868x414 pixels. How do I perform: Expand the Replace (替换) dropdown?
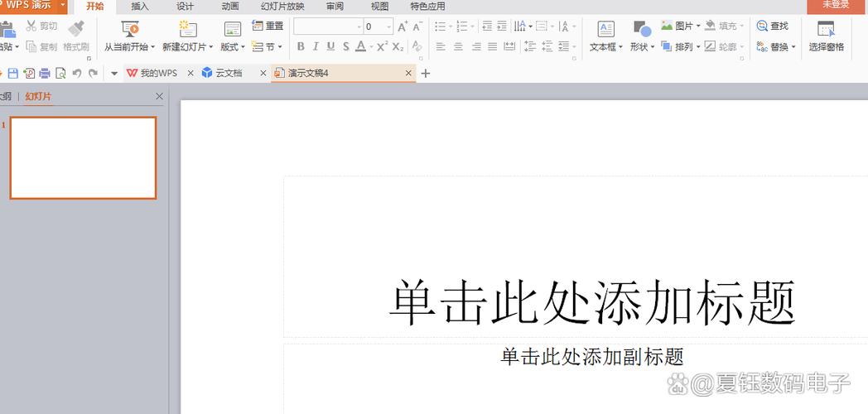[793, 47]
